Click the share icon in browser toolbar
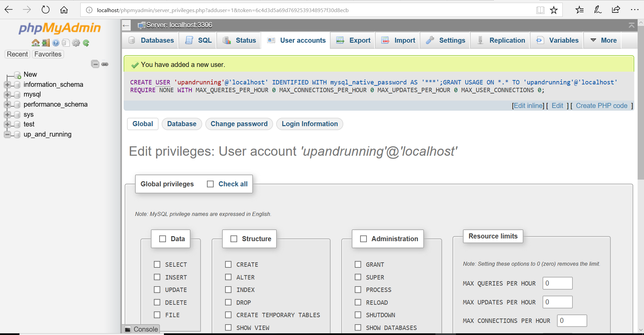 coord(616,10)
